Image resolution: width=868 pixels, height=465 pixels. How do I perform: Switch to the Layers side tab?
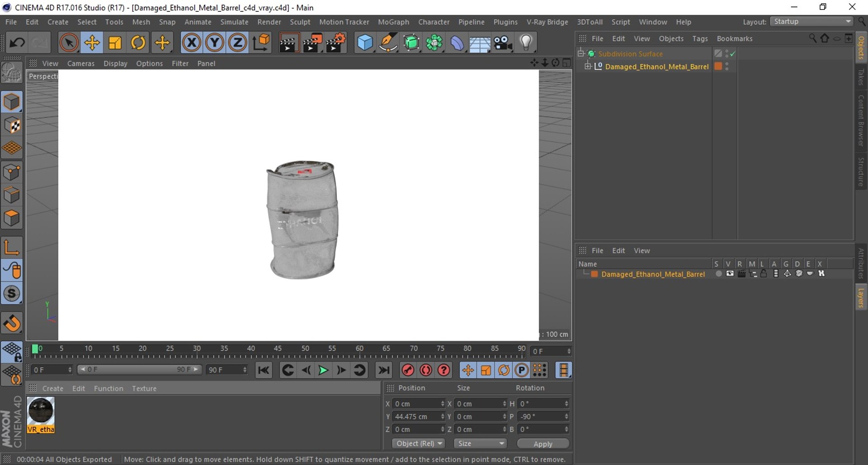[x=861, y=298]
